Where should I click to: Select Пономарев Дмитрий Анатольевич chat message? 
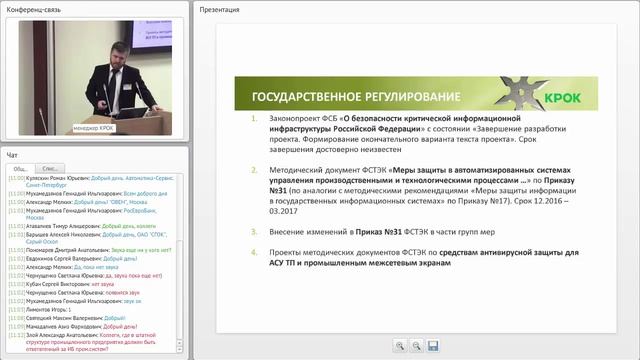pyautogui.click(x=90, y=250)
